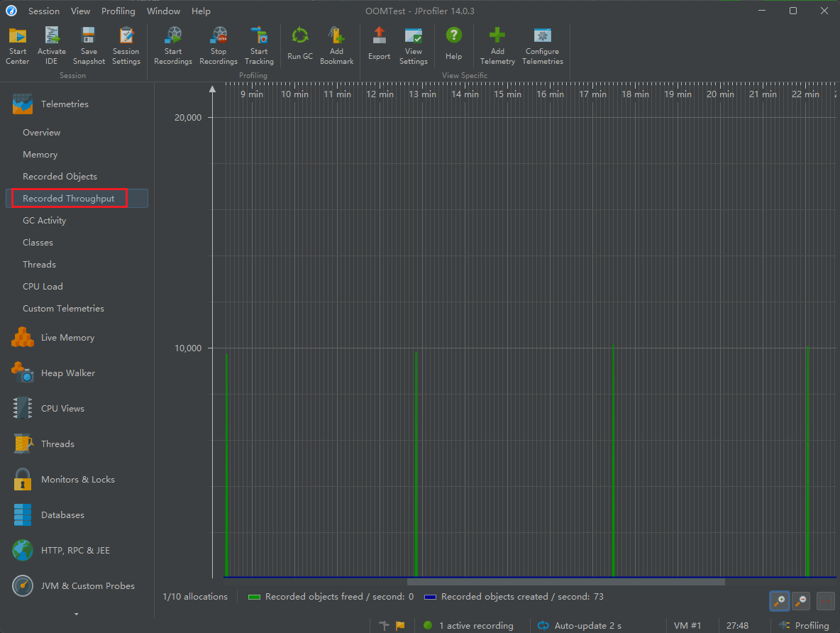Click the VM #1 status entry
The width and height of the screenshot is (840, 633).
pyautogui.click(x=687, y=625)
